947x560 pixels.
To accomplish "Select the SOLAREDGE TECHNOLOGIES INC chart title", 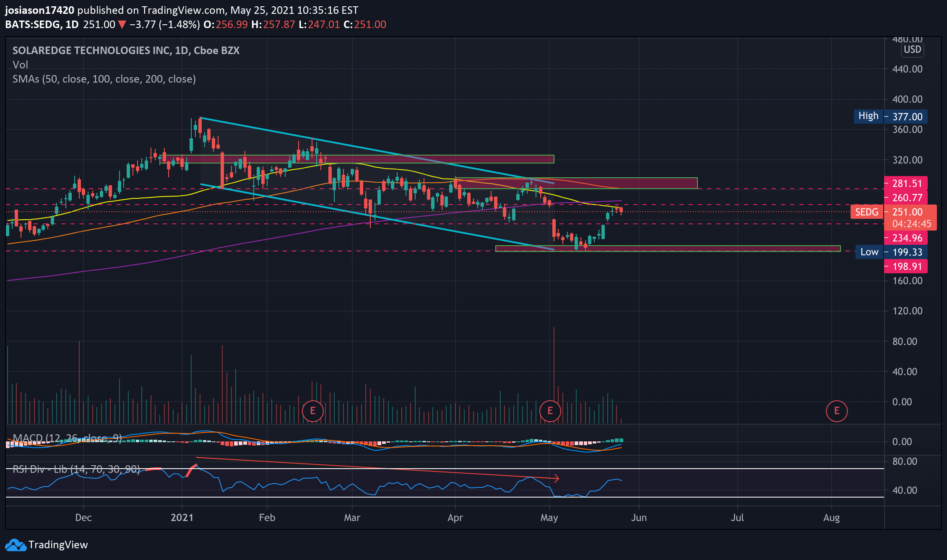I will (x=126, y=51).
